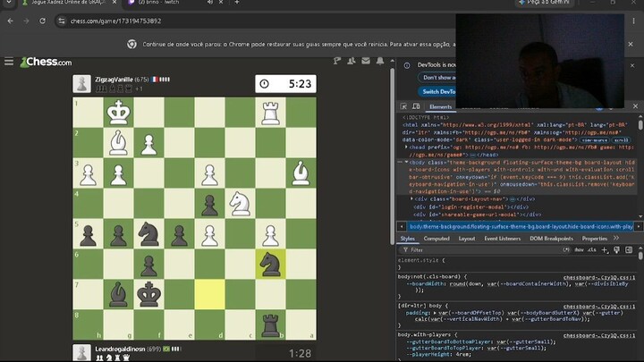Open chessboard CSS link for body:not(.cls-board)

598,277
